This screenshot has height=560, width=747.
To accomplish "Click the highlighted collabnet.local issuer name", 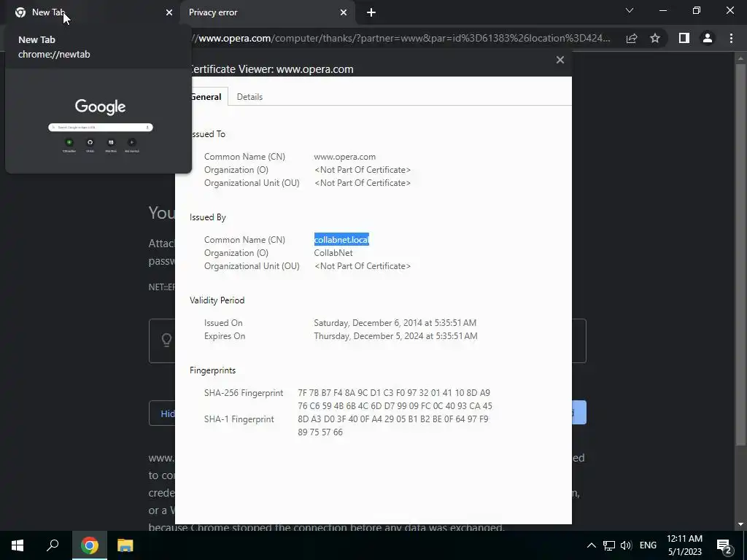I will [x=341, y=239].
